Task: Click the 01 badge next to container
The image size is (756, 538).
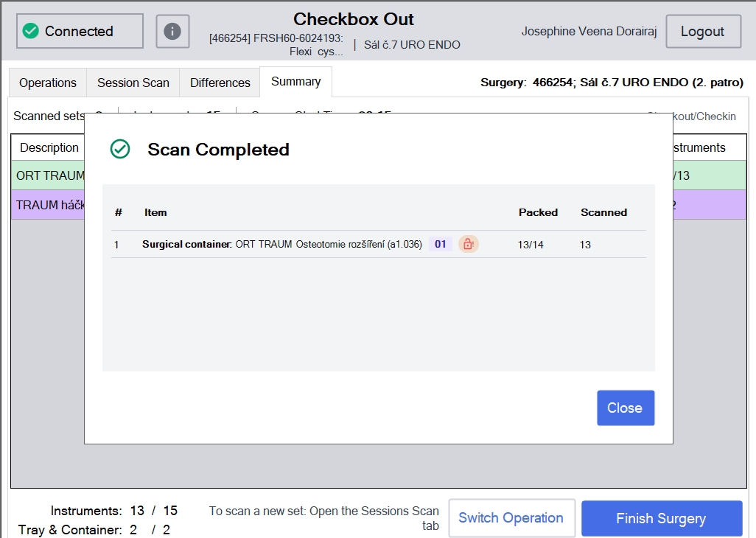Action: point(440,244)
